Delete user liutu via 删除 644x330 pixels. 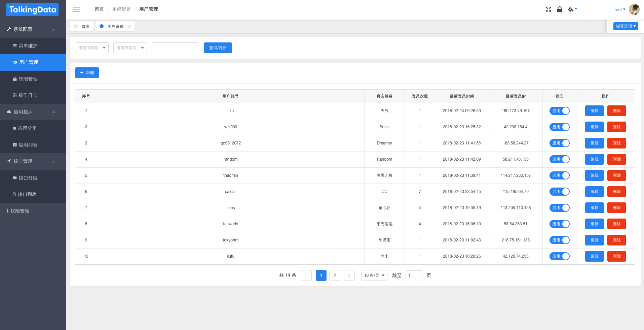(x=617, y=256)
